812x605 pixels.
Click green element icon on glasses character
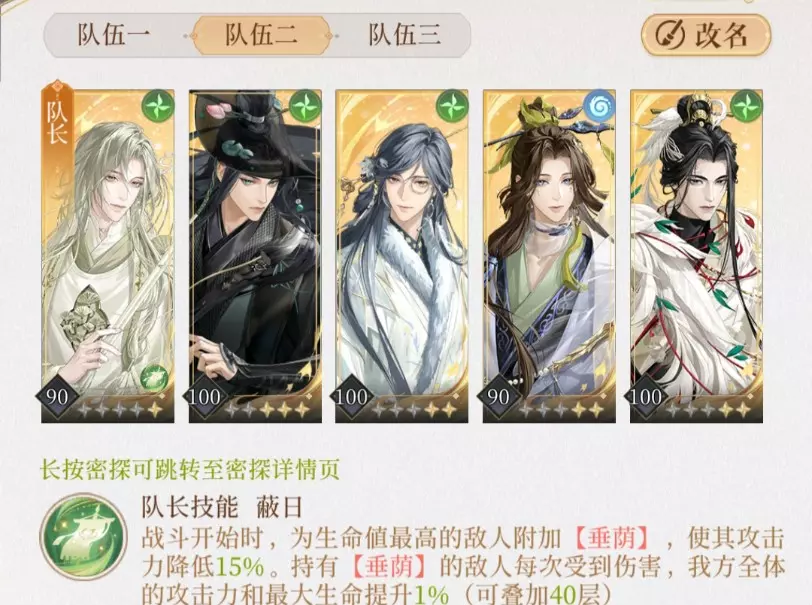(x=452, y=107)
